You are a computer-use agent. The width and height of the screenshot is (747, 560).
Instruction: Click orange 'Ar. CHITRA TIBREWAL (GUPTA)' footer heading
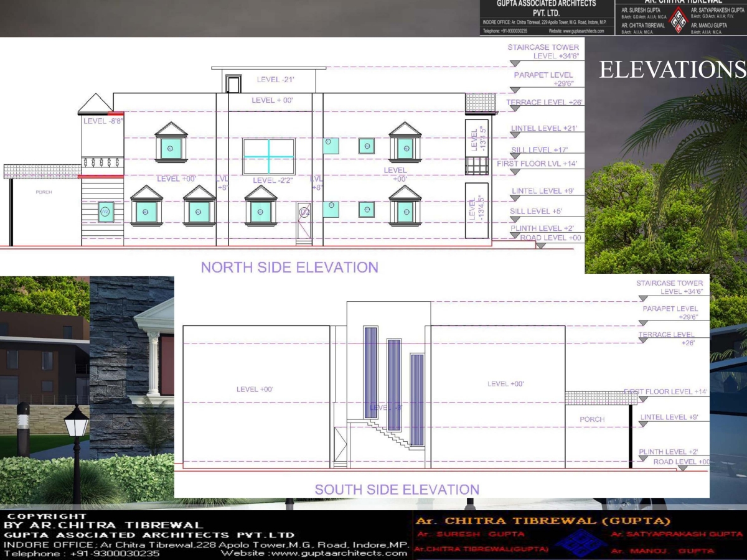(543, 520)
